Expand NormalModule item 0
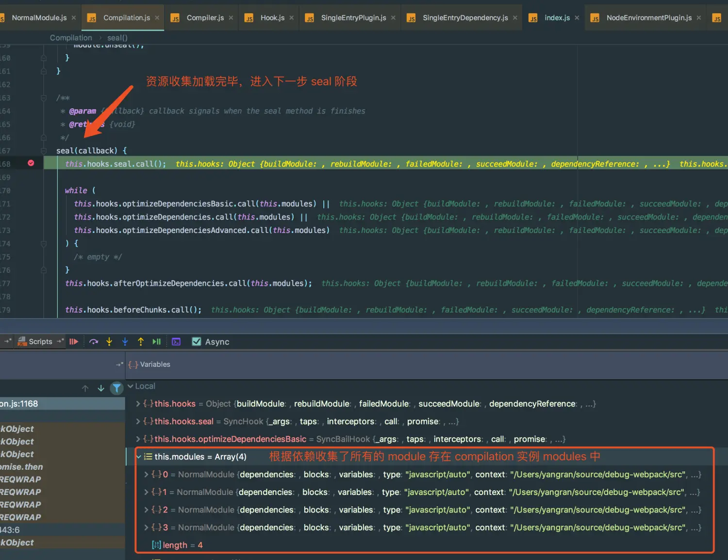 [x=146, y=475]
